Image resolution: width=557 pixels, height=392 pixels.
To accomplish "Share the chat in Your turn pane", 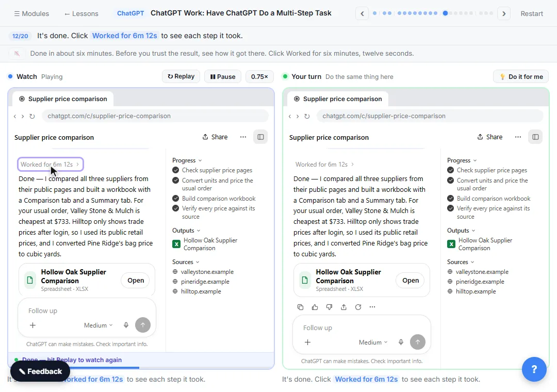I will [x=490, y=137].
